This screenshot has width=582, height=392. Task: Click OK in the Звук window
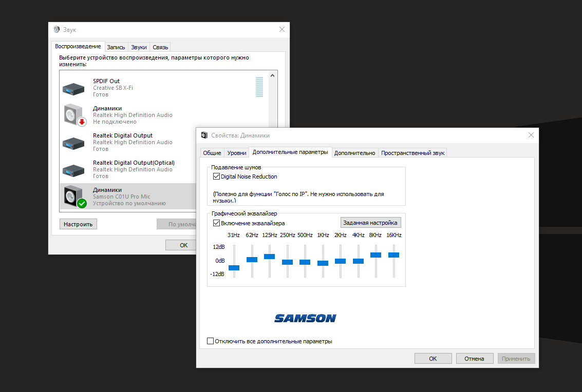[x=181, y=245]
